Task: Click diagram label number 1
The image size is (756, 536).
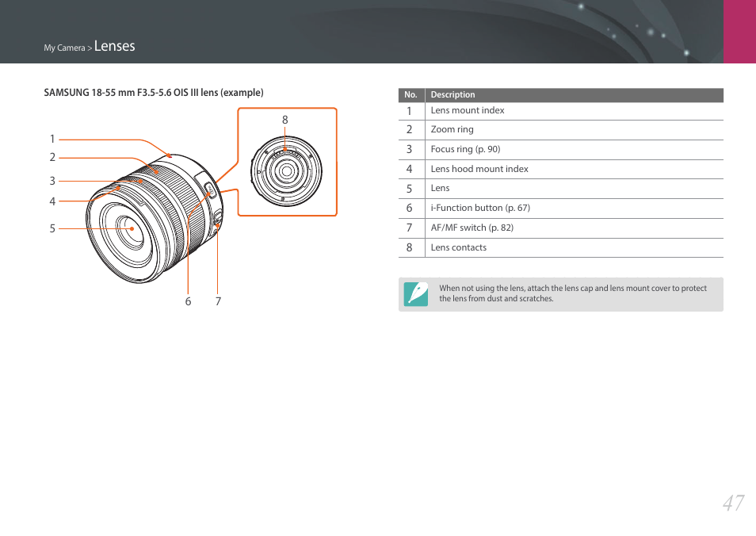Action: (x=52, y=139)
